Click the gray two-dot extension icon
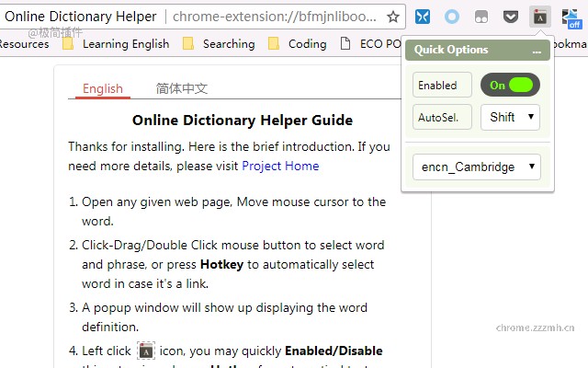Screen dimensions: 588x368 [x=481, y=17]
